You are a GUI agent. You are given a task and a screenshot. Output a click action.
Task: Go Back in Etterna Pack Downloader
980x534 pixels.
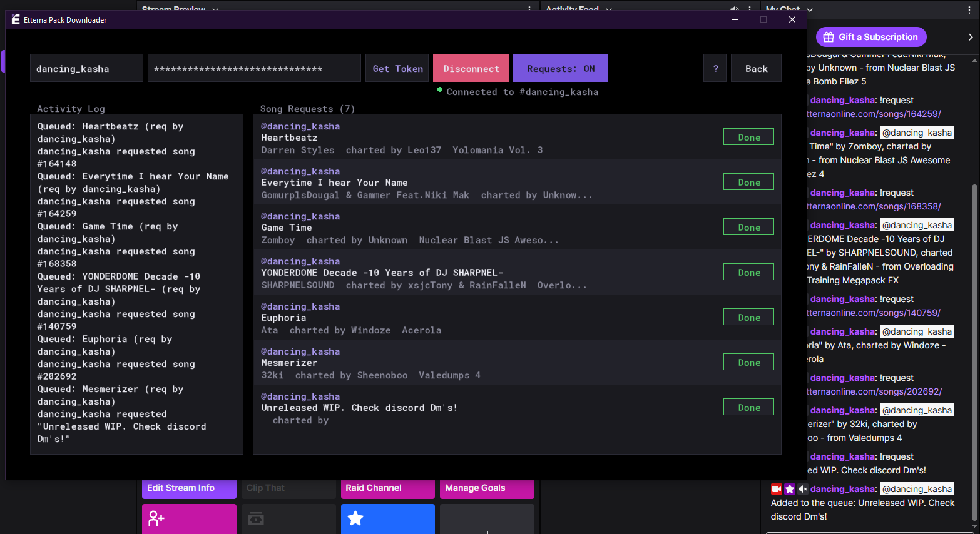(x=756, y=68)
